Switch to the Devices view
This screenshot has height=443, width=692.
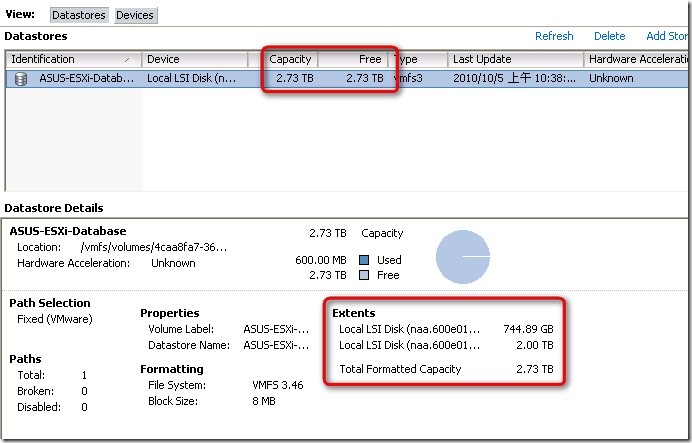[x=135, y=15]
